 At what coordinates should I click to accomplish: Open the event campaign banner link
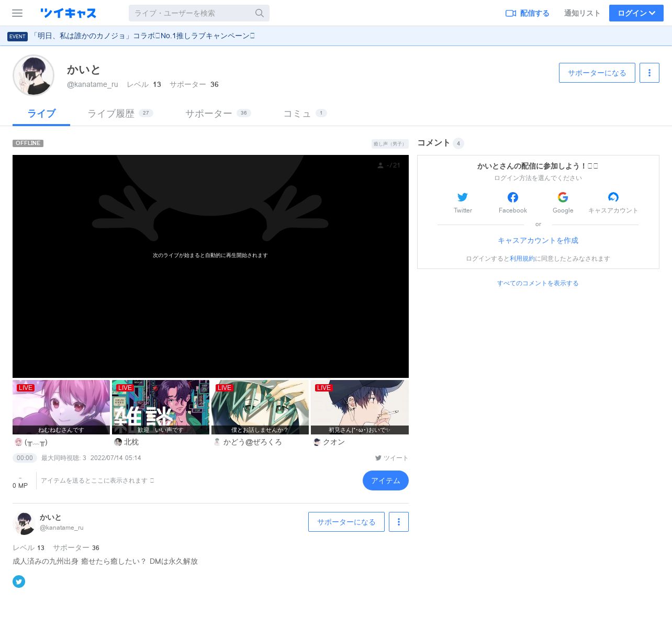click(143, 36)
